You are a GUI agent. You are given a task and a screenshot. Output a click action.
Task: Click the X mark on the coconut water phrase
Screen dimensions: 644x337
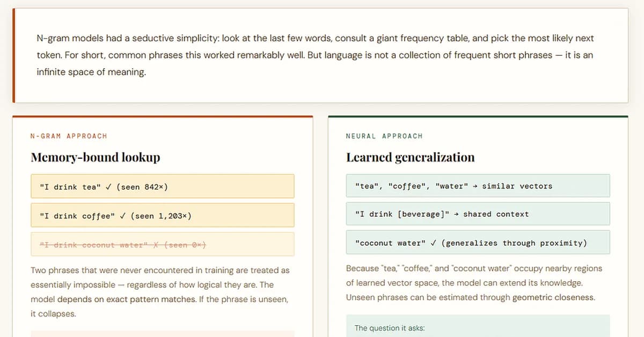pyautogui.click(x=157, y=245)
